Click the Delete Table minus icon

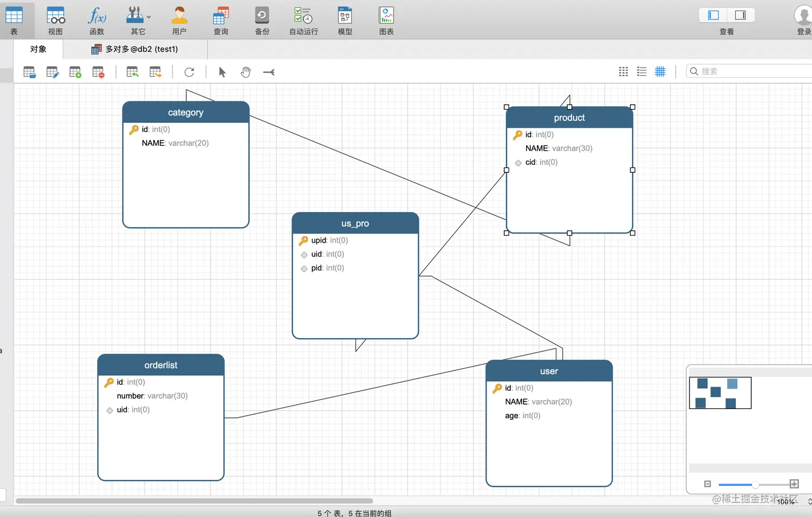tap(98, 72)
